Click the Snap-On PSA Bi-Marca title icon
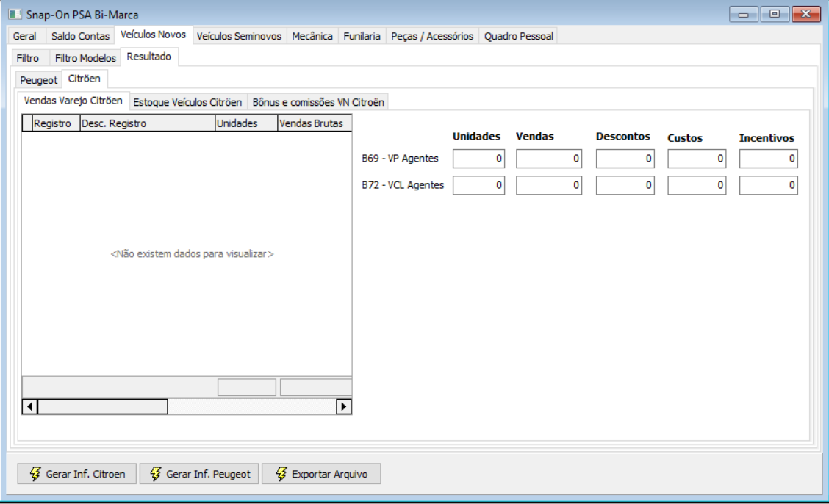Screen dimensions: 829x504 pyautogui.click(x=15, y=14)
